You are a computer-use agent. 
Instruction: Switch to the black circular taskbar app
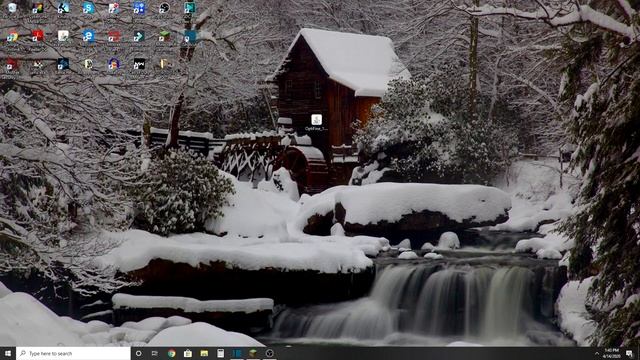pyautogui.click(x=269, y=353)
